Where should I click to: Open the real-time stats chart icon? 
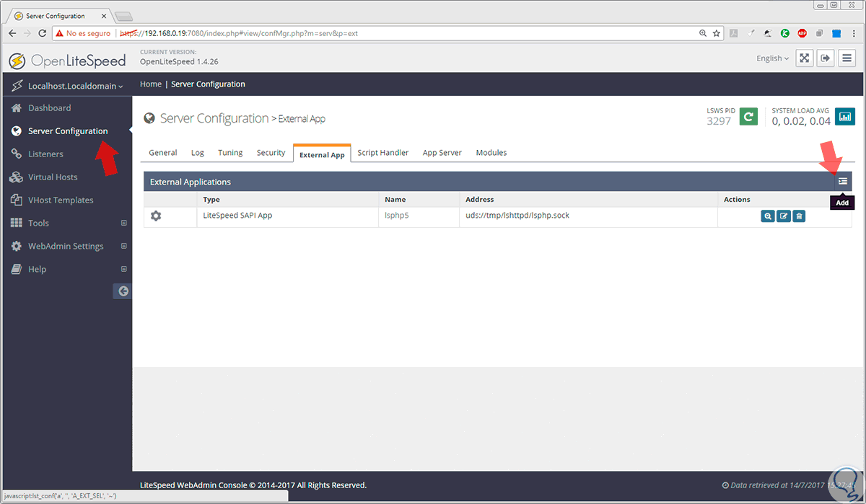(x=845, y=116)
